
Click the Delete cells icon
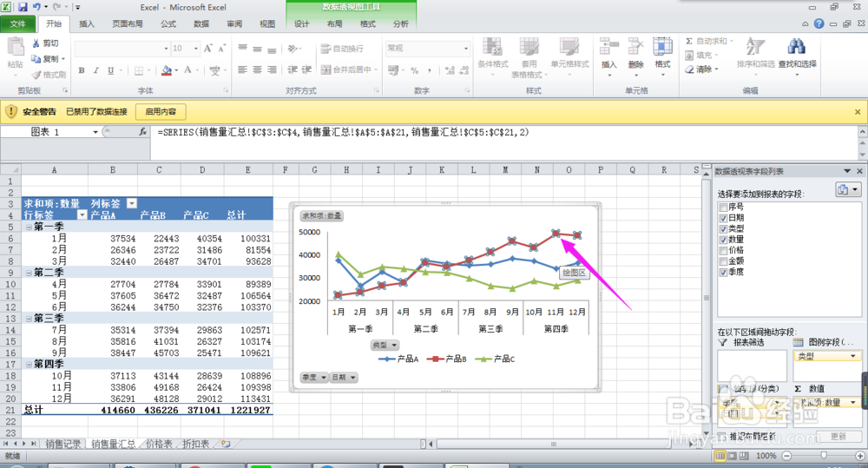coord(635,48)
